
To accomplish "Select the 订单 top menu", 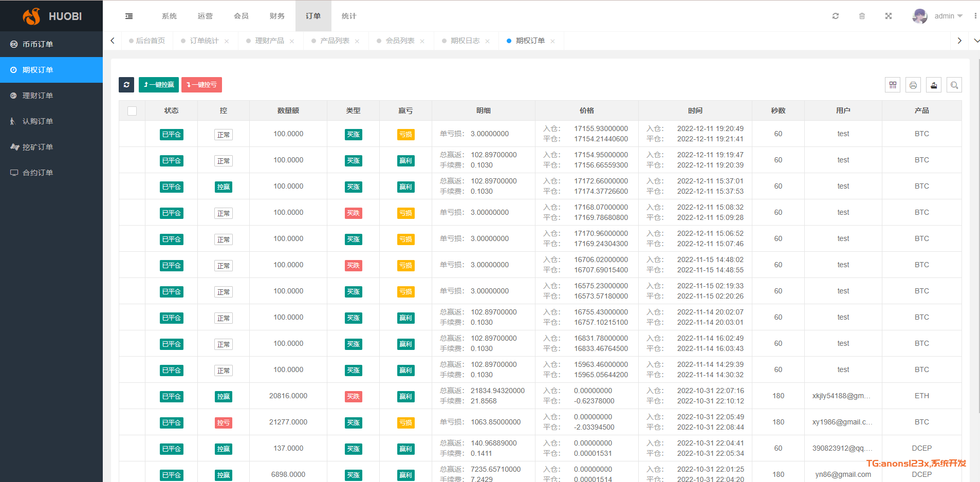I will click(313, 16).
